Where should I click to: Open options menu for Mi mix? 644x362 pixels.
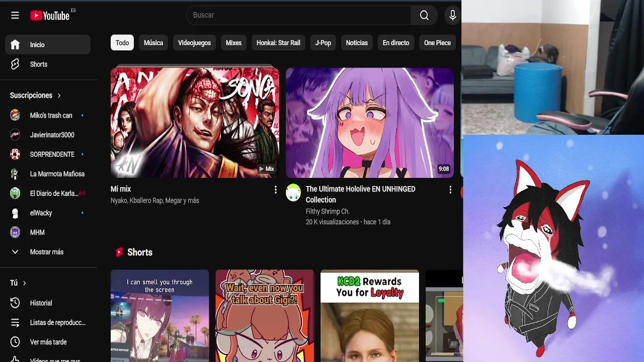click(x=275, y=190)
